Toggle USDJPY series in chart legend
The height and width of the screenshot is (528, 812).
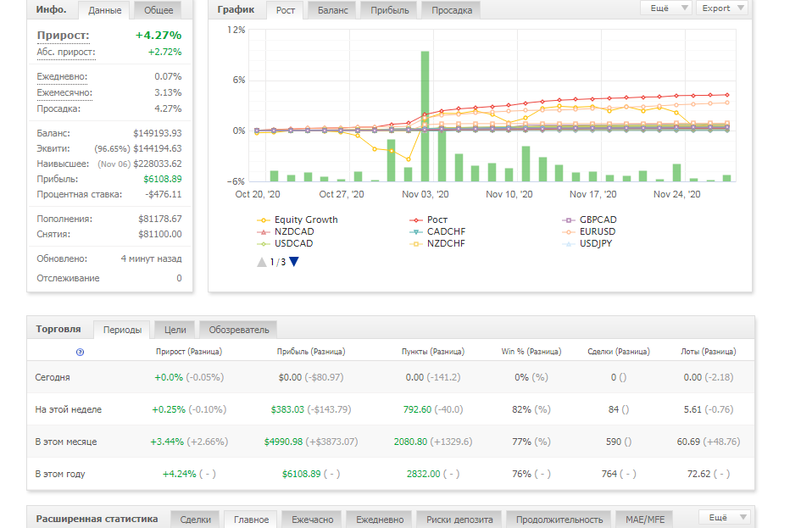[587, 243]
